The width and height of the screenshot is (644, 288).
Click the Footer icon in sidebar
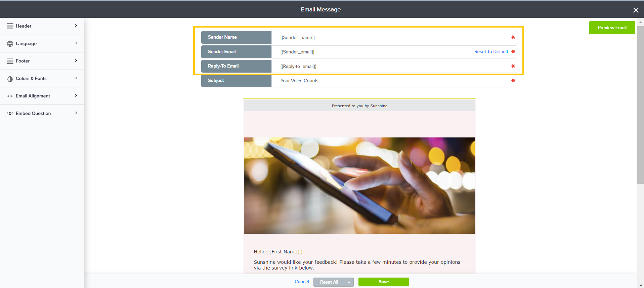(10, 61)
